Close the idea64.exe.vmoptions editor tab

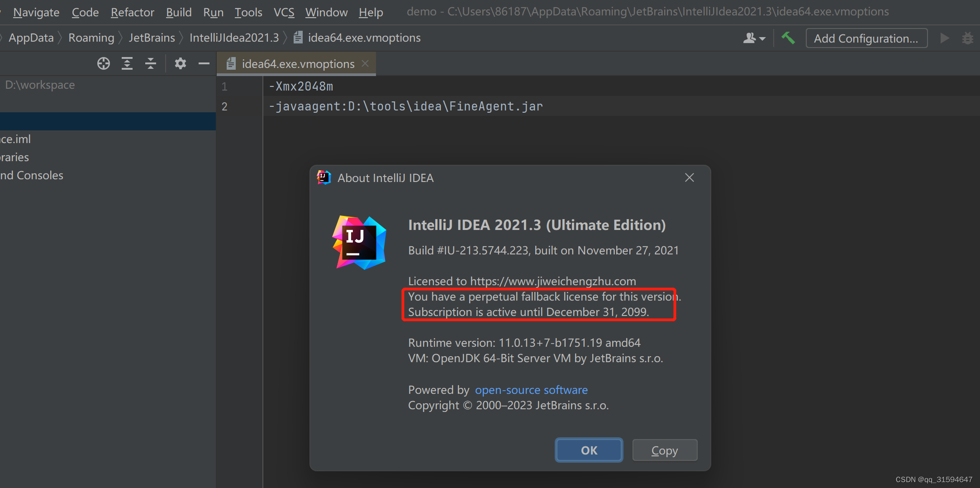click(x=366, y=64)
